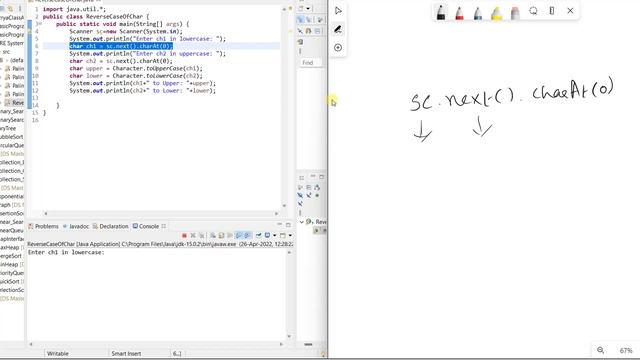Click the 67% zoom level
The width and height of the screenshot is (640, 360).
626,350
